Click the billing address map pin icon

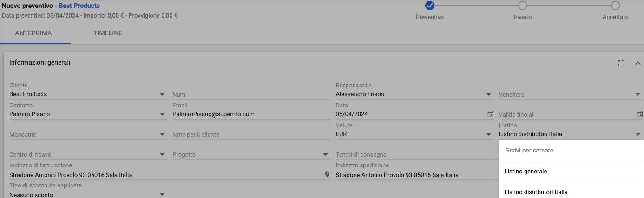click(x=327, y=175)
